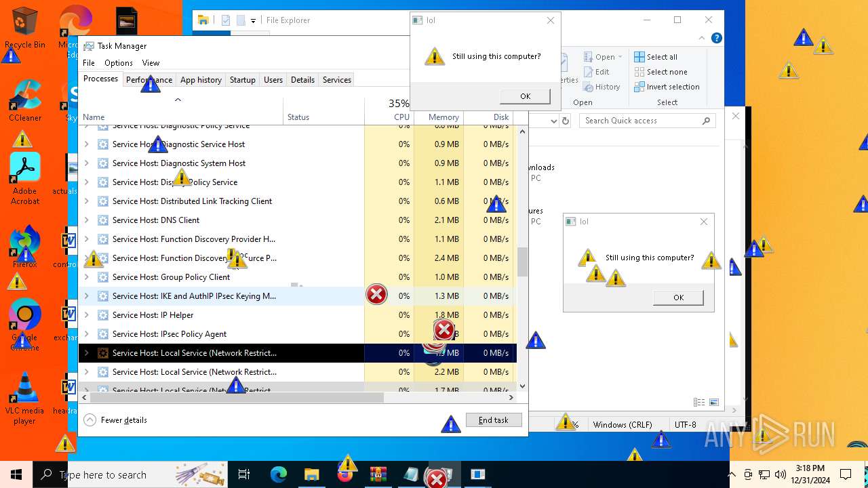Click OK in lower-right lol dialog
Image resolution: width=868 pixels, height=488 pixels.
(x=678, y=298)
